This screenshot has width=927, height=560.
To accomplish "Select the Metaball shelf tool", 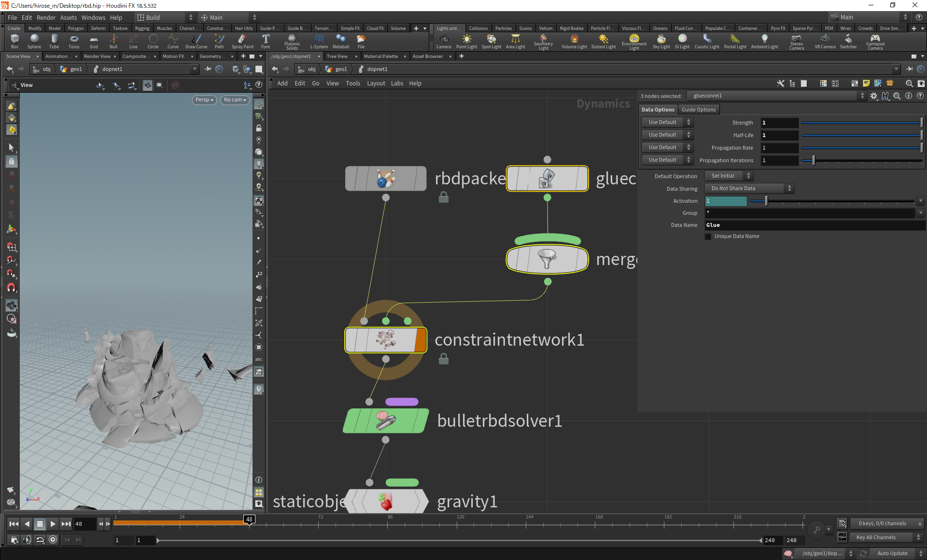I will [x=341, y=42].
